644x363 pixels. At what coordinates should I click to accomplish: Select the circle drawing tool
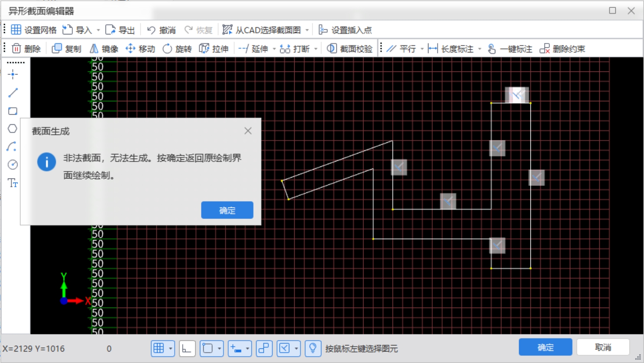tap(13, 165)
